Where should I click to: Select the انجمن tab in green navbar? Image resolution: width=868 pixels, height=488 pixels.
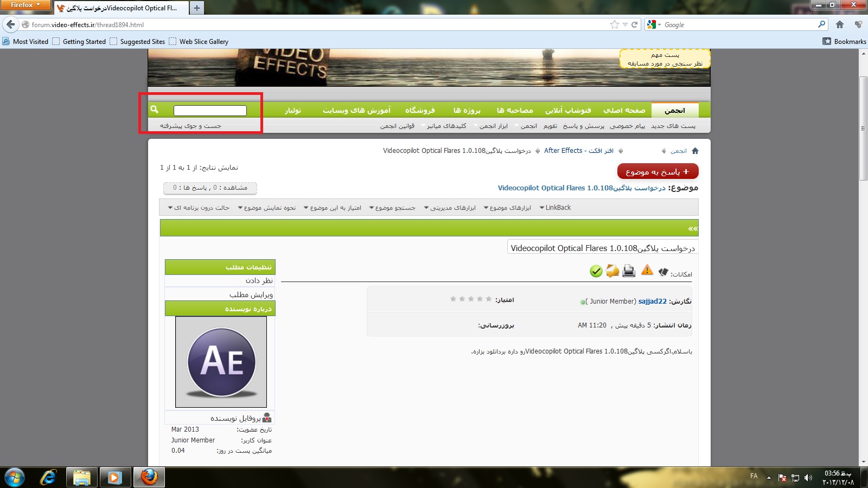pos(675,110)
